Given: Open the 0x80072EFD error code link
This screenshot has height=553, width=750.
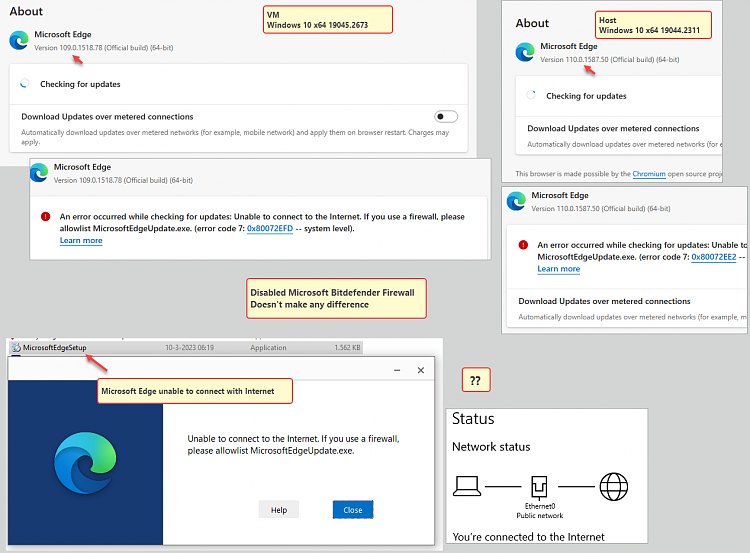Looking at the screenshot, I should (x=270, y=229).
